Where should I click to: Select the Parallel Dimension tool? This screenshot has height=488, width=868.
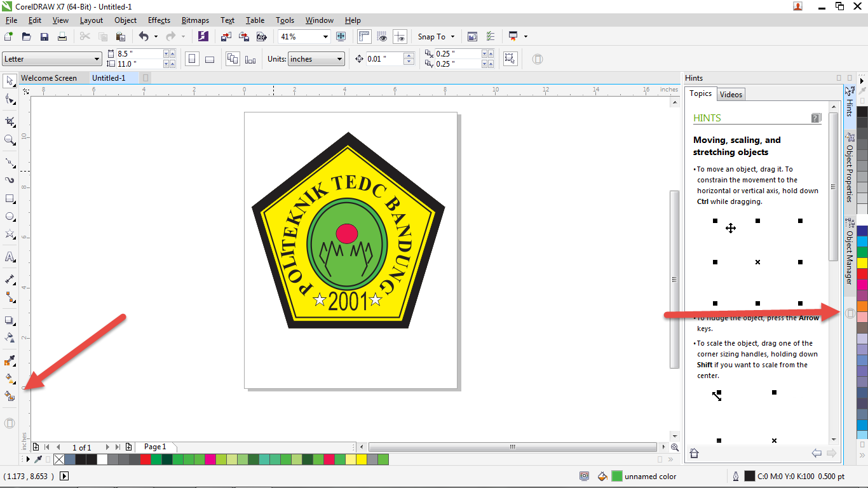click(10, 279)
